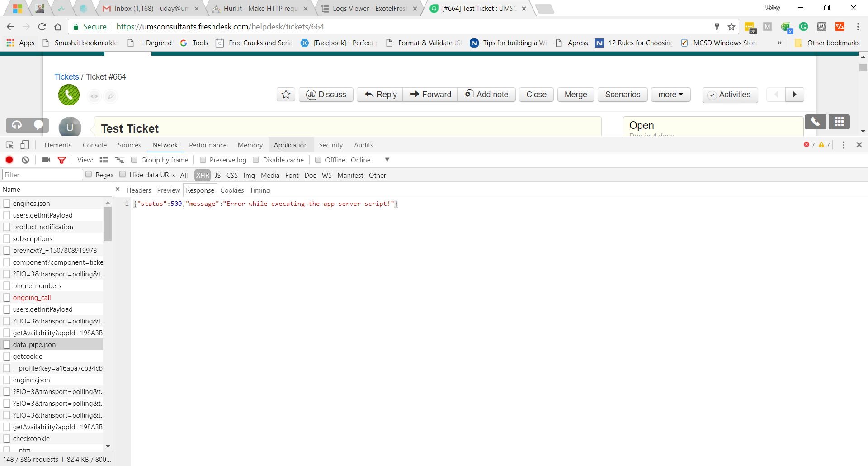Go to Chrome home page
The image size is (868, 466).
58,27
